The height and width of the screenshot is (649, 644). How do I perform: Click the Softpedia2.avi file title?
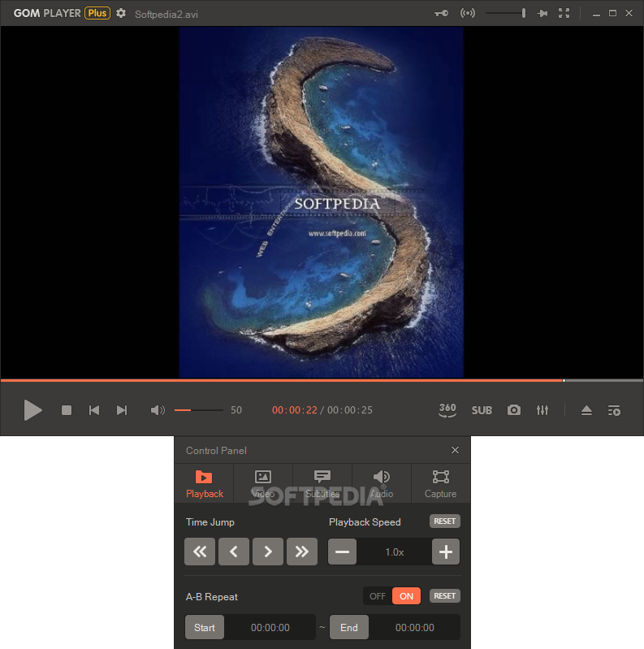pyautogui.click(x=166, y=15)
